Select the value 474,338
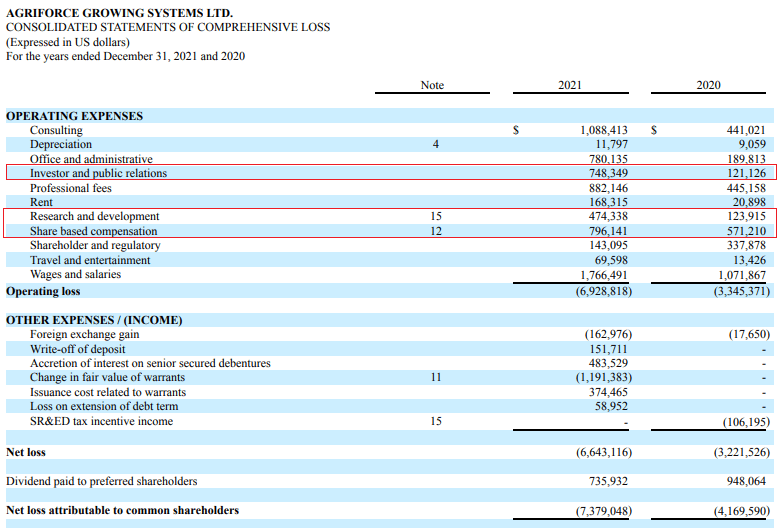This screenshot has height=528, width=780. coord(608,216)
